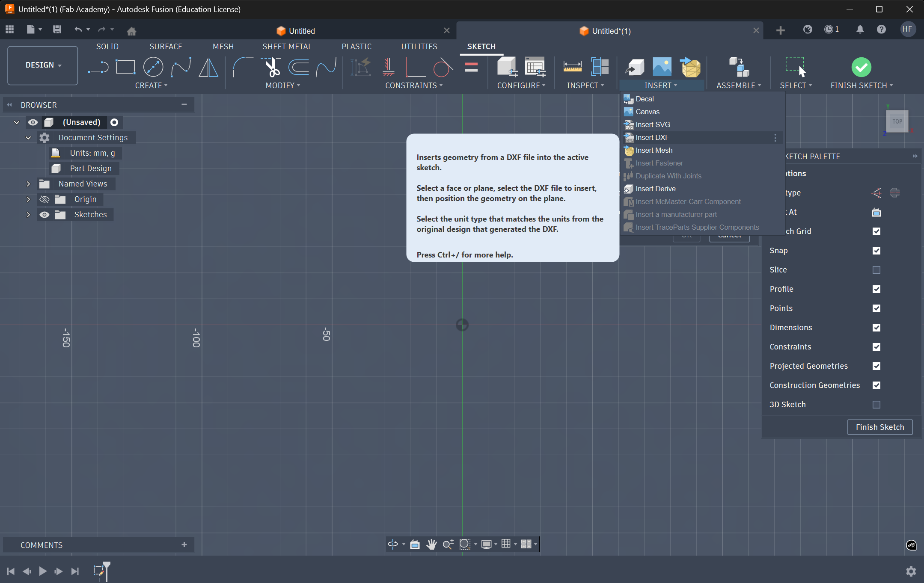Click the green Finish Sketch checkmark
This screenshot has height=583, width=924.
[x=861, y=67]
